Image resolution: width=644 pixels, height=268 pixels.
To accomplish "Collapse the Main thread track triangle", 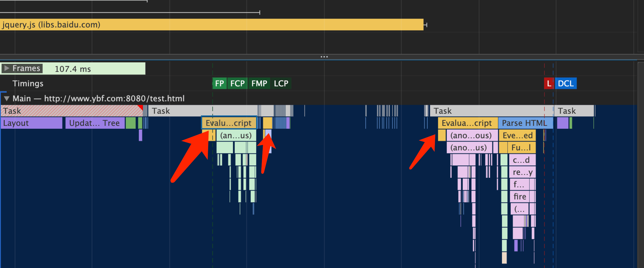I will (7, 99).
